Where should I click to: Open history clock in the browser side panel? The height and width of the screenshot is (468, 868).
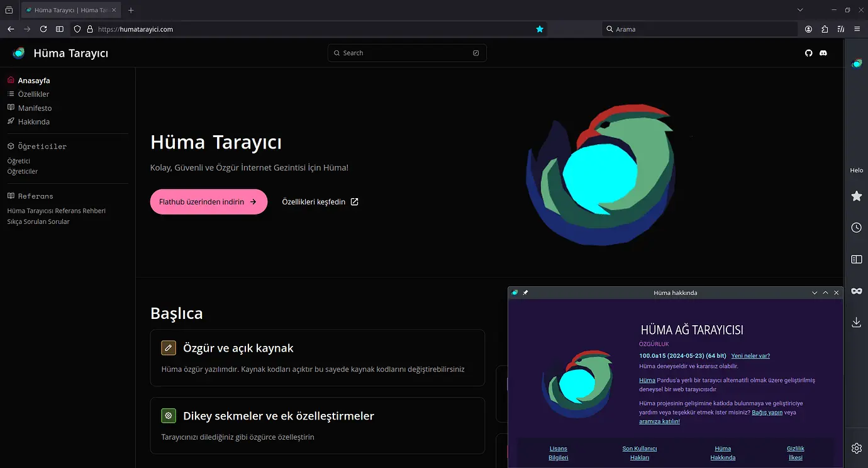point(857,228)
